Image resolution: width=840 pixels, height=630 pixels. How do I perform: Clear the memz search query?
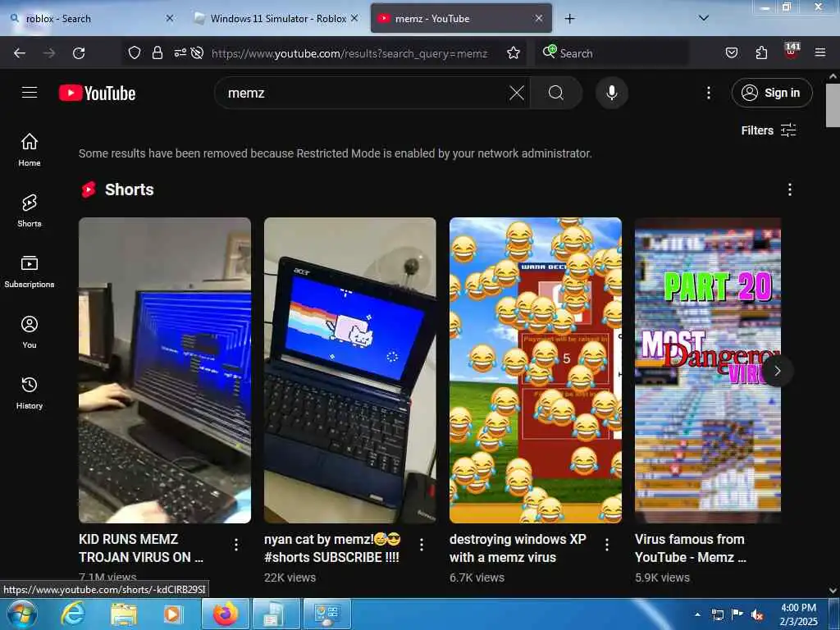tap(517, 94)
